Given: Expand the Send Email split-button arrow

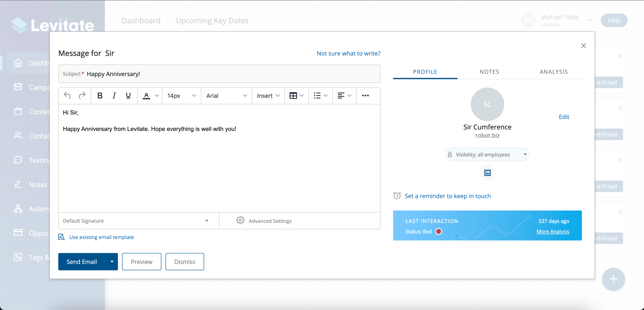Looking at the screenshot, I should pyautogui.click(x=112, y=262).
